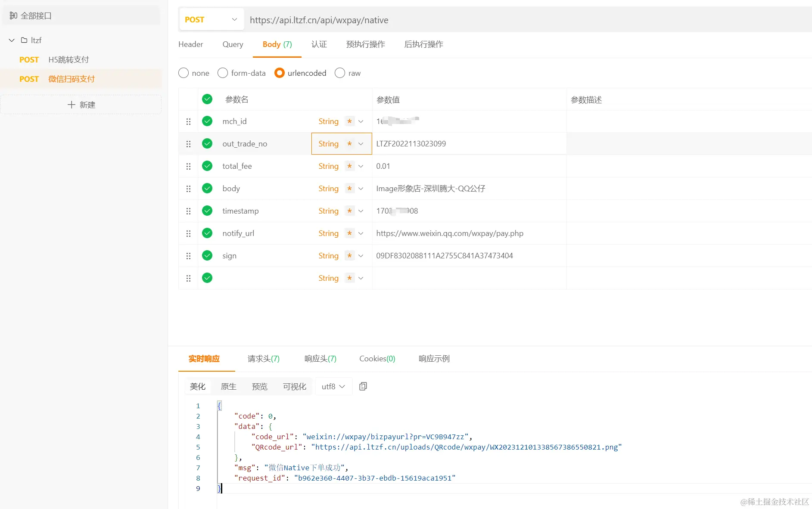This screenshot has height=509, width=812.
Task: Uncheck the timestamp parameter
Action: pyautogui.click(x=207, y=211)
